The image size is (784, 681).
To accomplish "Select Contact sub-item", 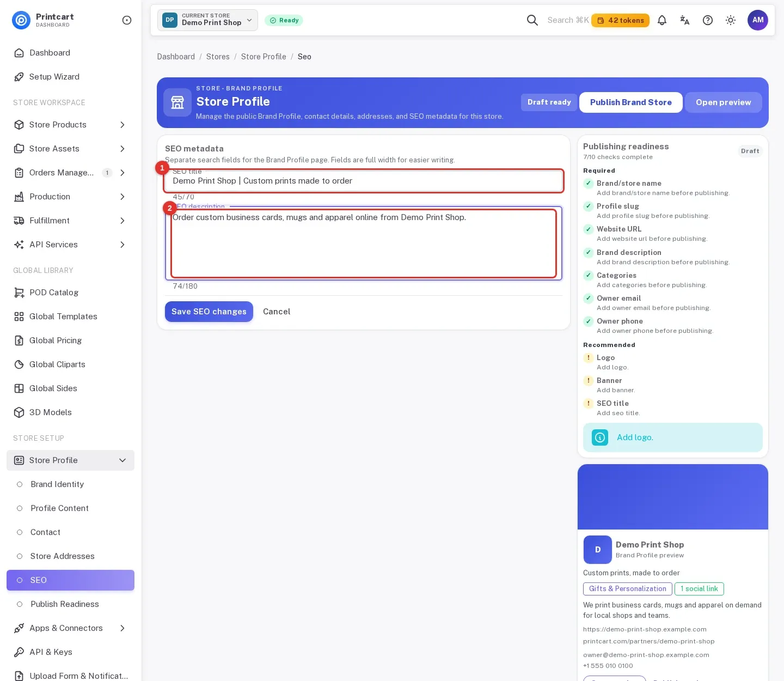I will 71,532.
